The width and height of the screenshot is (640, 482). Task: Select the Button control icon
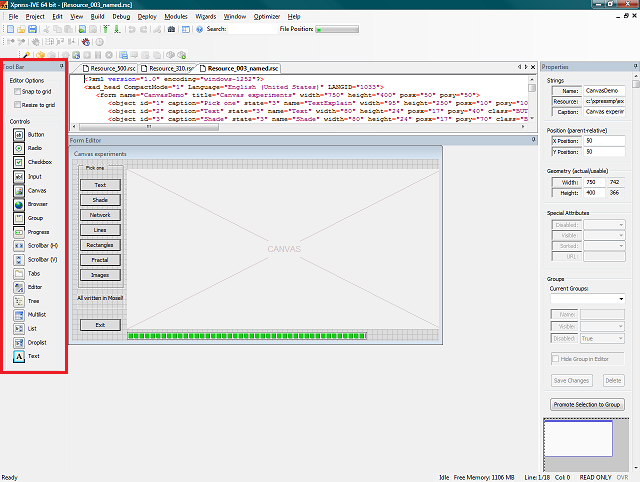coord(19,134)
